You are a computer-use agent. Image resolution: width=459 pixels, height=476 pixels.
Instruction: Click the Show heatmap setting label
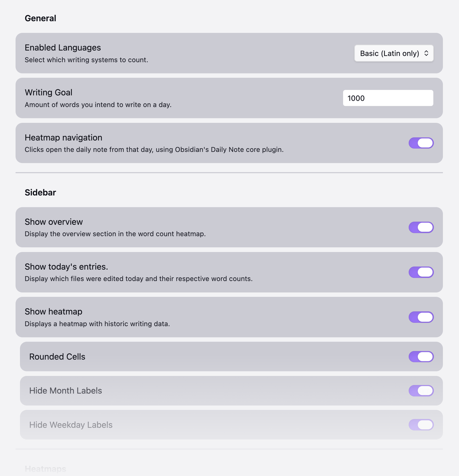pyautogui.click(x=53, y=311)
